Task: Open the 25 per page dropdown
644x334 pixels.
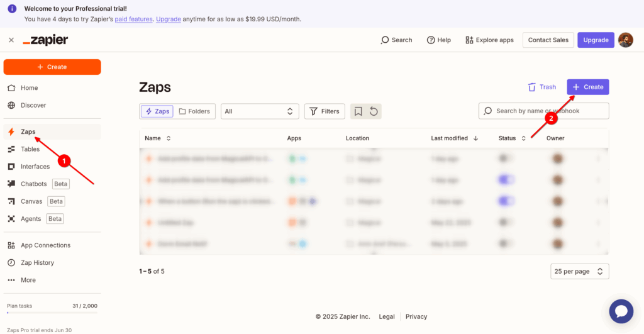Action: click(x=579, y=272)
